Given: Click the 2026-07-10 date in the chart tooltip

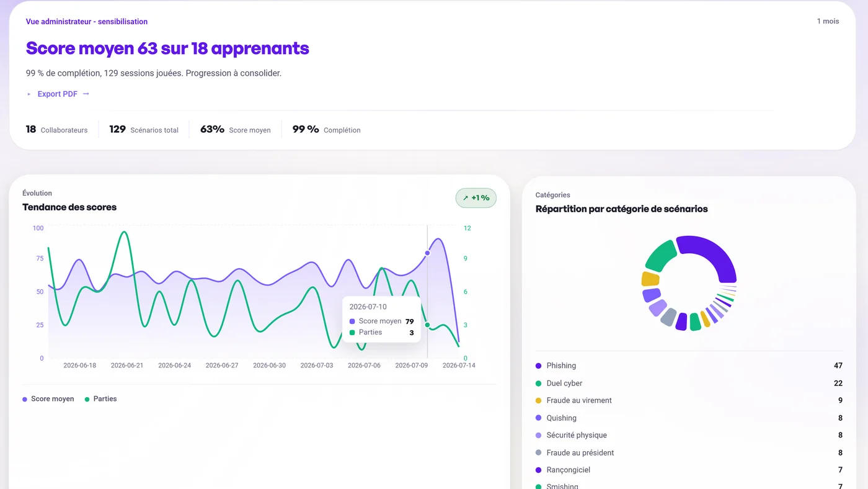Looking at the screenshot, I should (368, 307).
